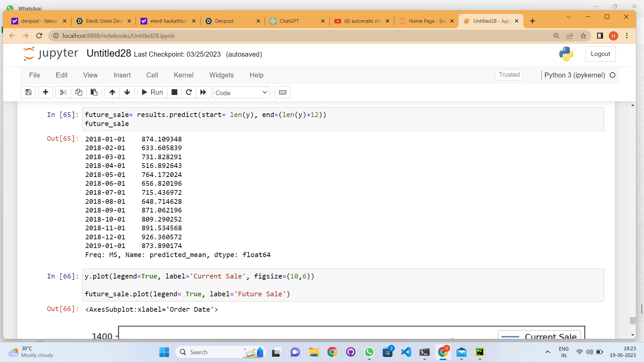Move selected cell up

click(x=112, y=92)
